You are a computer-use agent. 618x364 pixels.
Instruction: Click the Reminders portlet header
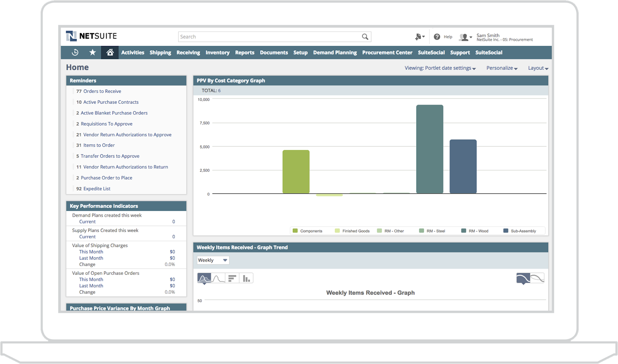[126, 81]
